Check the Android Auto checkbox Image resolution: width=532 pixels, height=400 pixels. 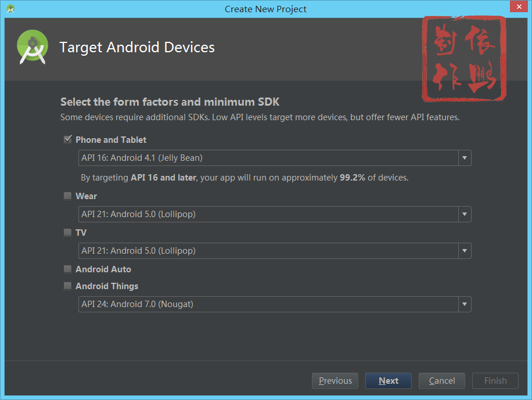(68, 269)
